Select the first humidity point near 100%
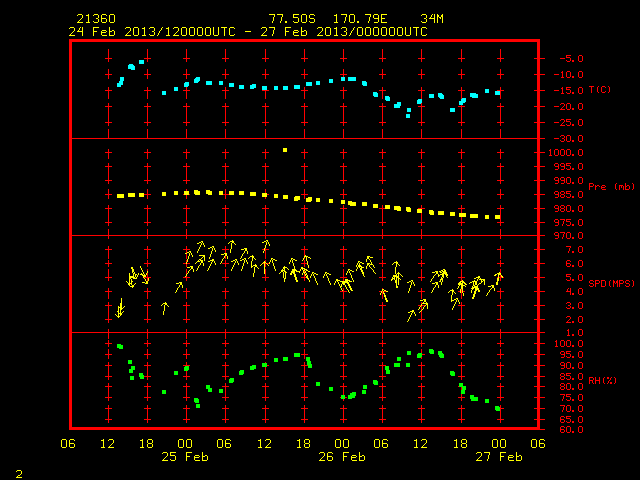Viewport: 640px width, 480px height. (x=120, y=347)
